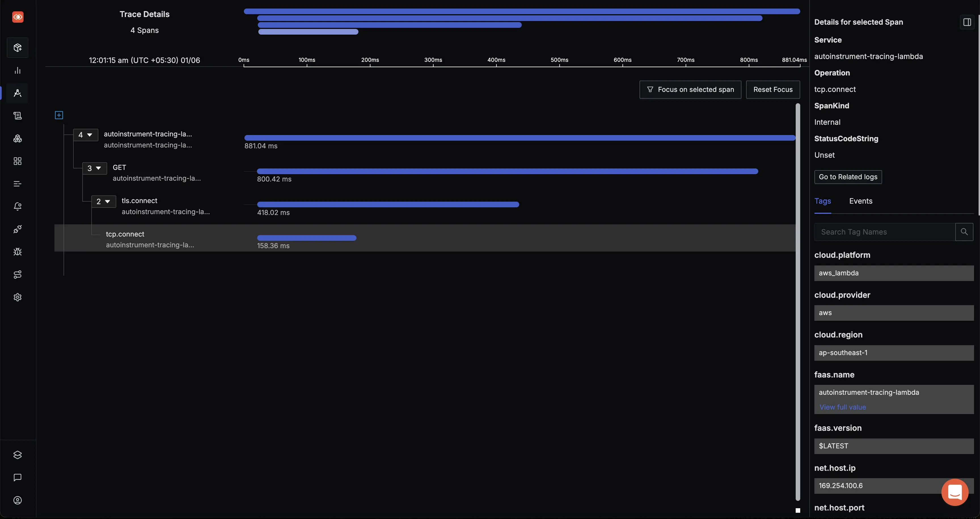Focus the Search Tag Names field

[x=884, y=232]
